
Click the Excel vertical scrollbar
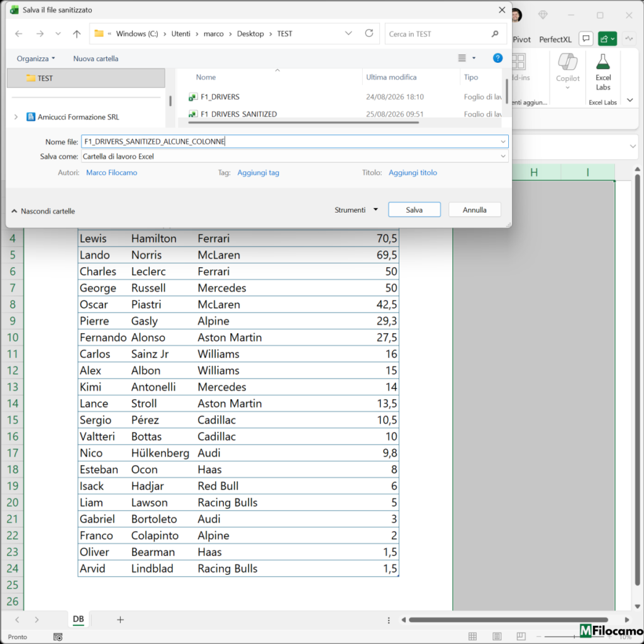[x=637, y=380]
